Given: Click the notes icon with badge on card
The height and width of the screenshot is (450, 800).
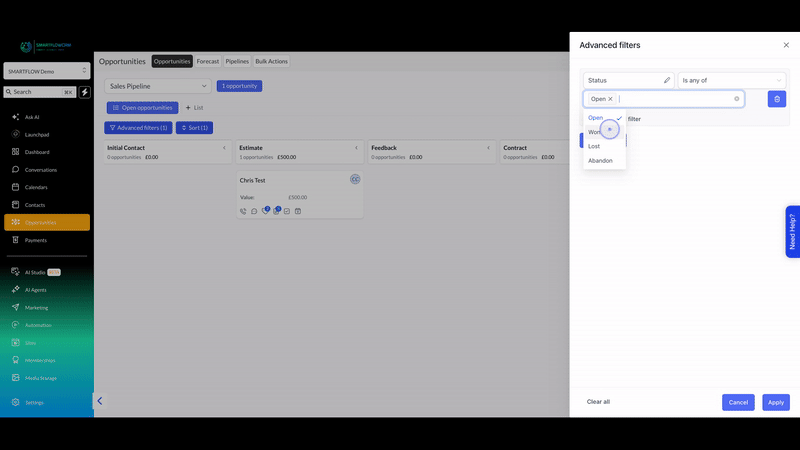Looking at the screenshot, I should point(276,211).
